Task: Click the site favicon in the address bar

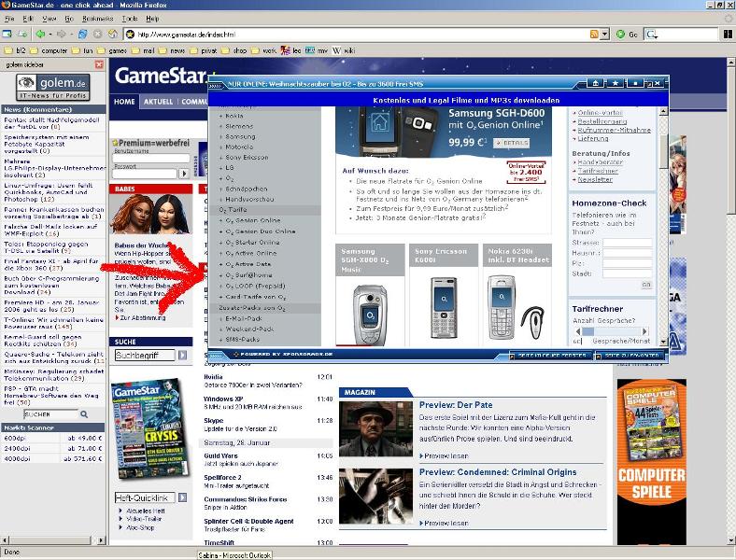Action: click(x=130, y=35)
